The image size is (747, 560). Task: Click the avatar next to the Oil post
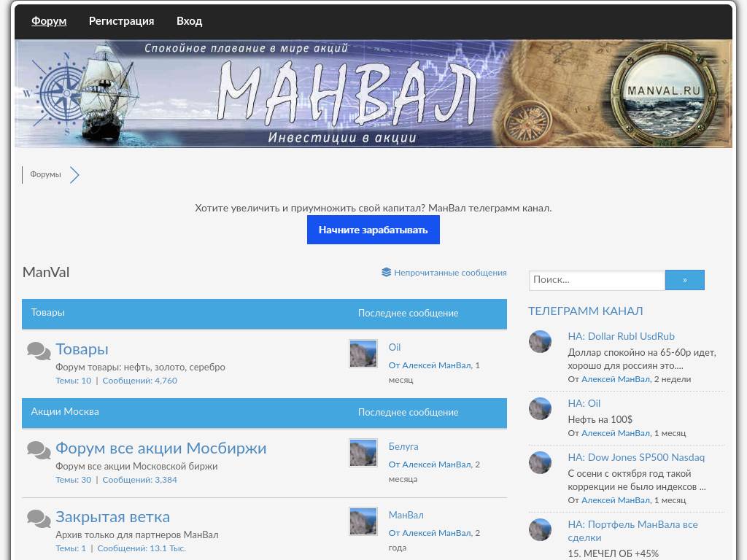coord(363,354)
